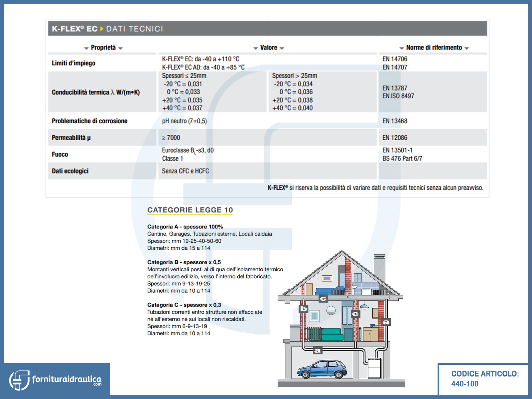Select the 'a' label on the right brick wall
This screenshot has height=399, width=532.
coord(386,322)
